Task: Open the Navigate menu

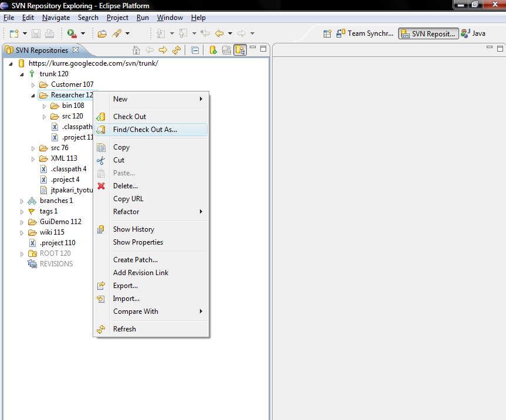Action: (x=56, y=18)
